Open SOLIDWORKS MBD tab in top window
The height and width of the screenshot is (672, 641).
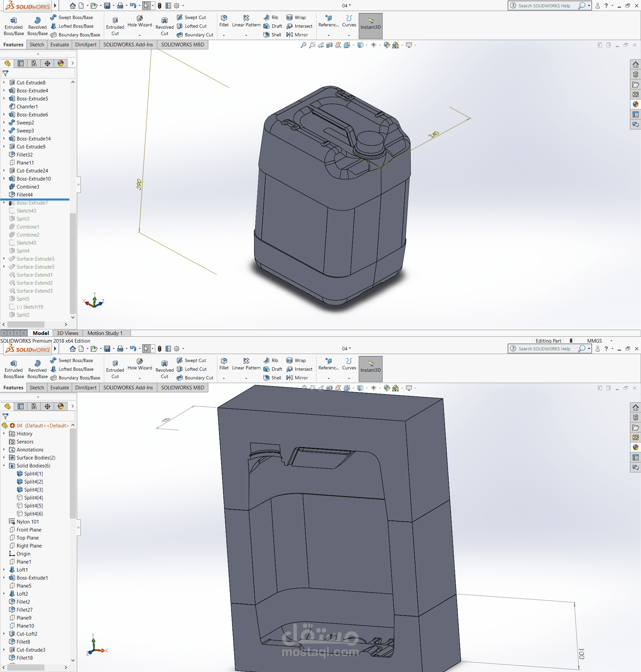[x=183, y=45]
